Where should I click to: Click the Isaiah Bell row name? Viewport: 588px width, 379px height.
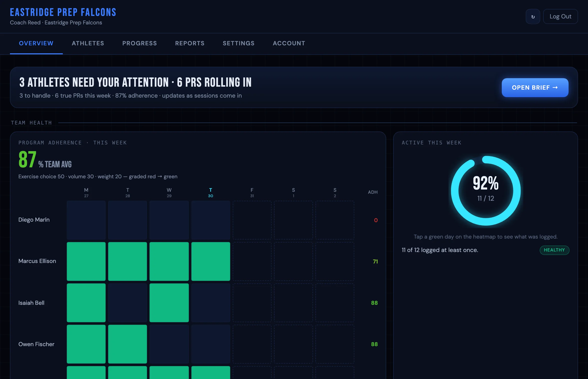(x=31, y=303)
